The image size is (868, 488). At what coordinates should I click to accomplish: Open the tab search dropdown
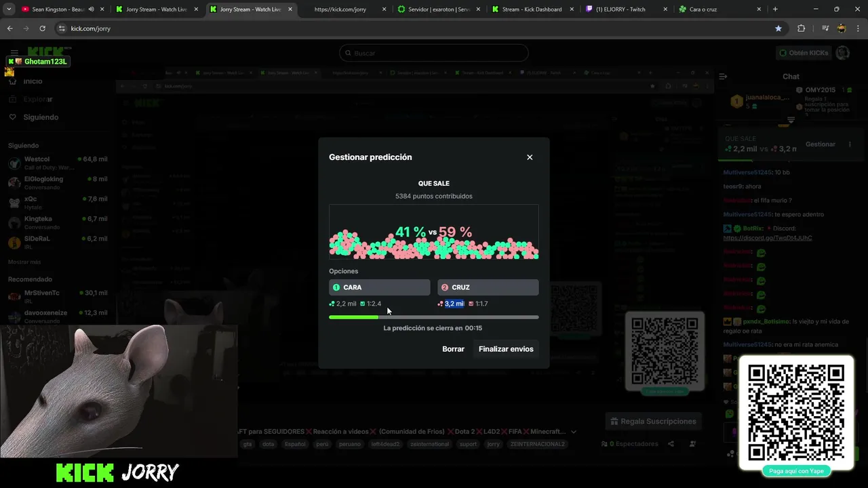point(7,9)
